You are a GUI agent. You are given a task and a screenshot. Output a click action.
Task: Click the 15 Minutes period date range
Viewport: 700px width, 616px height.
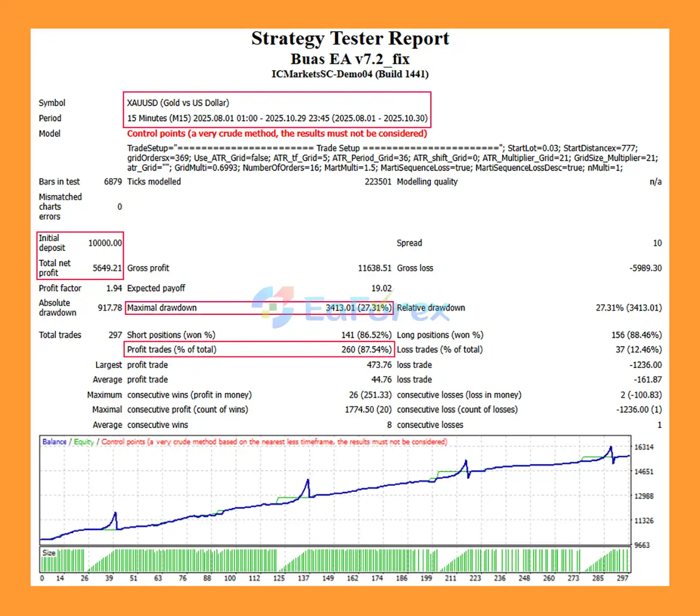pyautogui.click(x=277, y=118)
